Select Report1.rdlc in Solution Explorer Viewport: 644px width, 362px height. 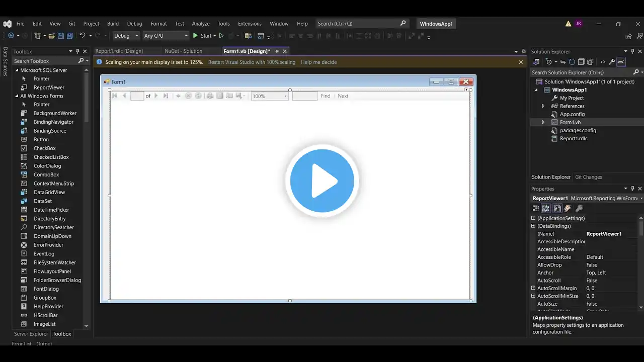click(574, 138)
